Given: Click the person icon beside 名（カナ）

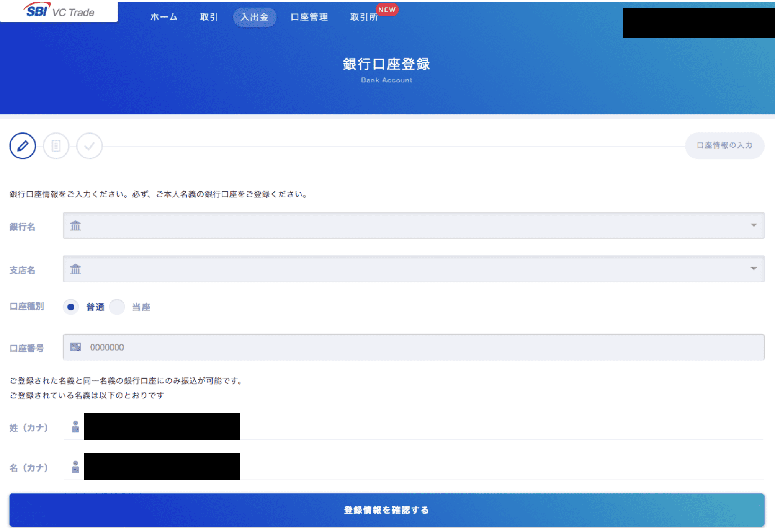Looking at the screenshot, I should click(x=75, y=467).
